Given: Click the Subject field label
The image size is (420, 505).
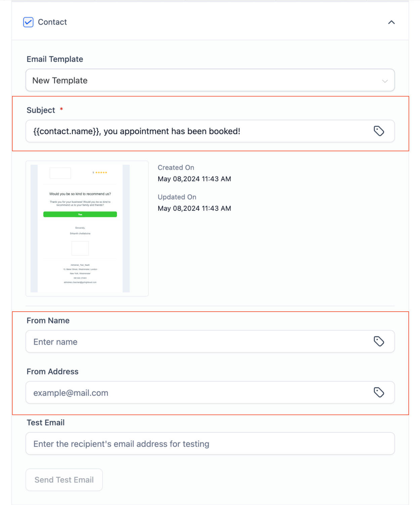Looking at the screenshot, I should (x=41, y=110).
